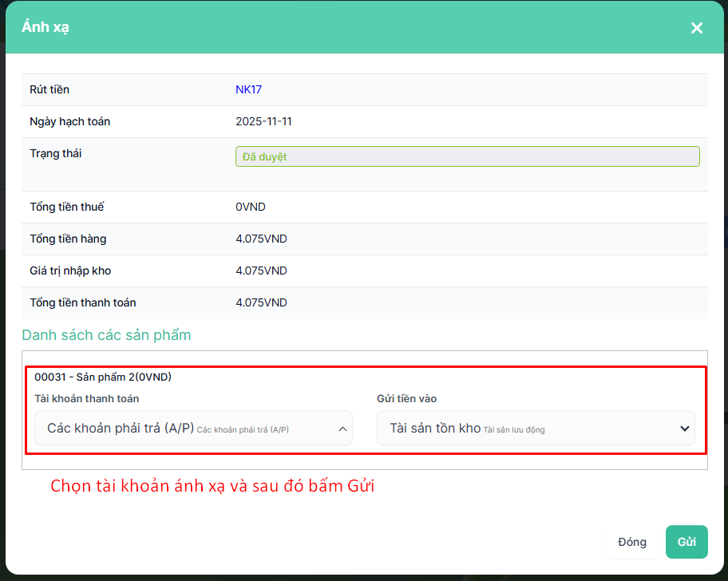Viewport: 728px width, 581px height.
Task: Click the Tổng tiền thuế value 0VND
Action: tap(251, 207)
